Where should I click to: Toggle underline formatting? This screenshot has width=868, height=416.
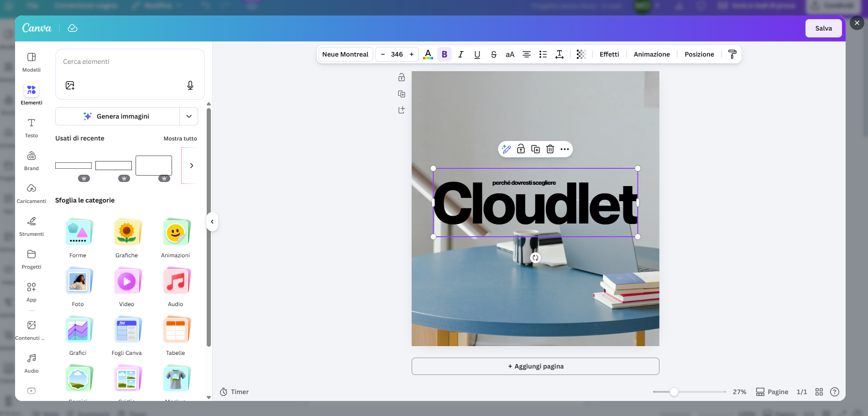[477, 54]
